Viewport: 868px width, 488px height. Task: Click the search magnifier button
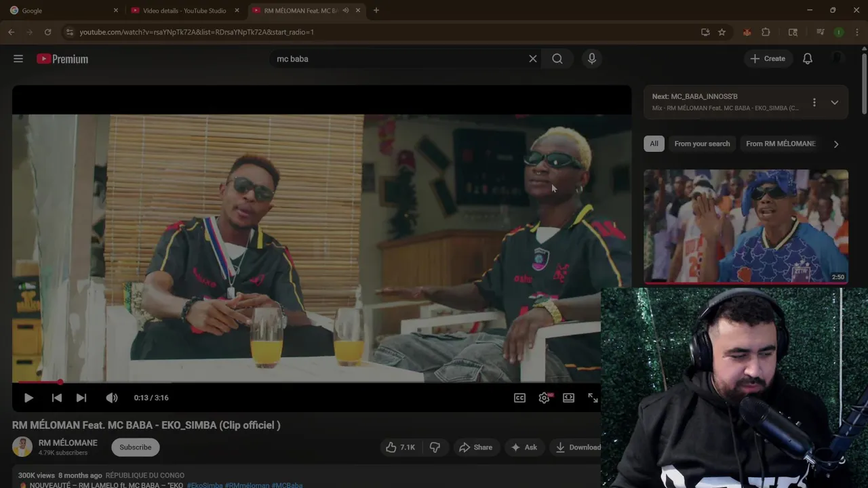click(x=557, y=59)
